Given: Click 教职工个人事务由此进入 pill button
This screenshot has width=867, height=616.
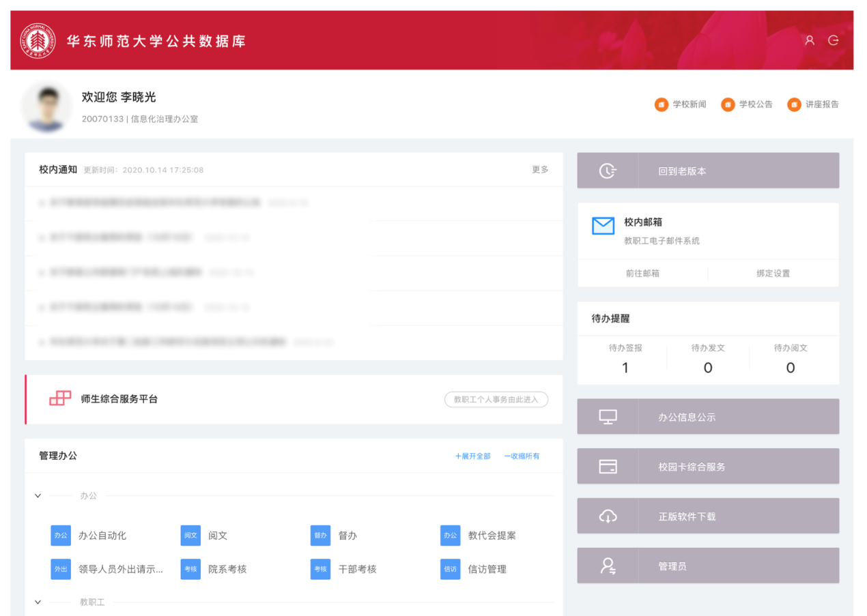Looking at the screenshot, I should tap(496, 399).
